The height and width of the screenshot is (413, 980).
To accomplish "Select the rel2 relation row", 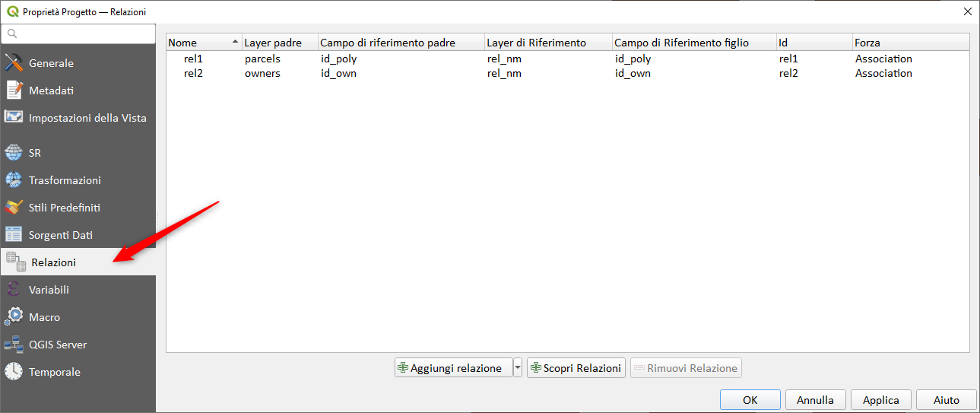I will pyautogui.click(x=193, y=73).
